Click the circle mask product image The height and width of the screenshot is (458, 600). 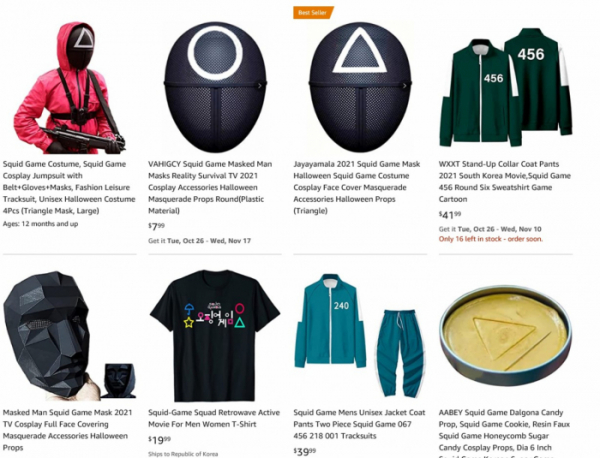pos(215,87)
